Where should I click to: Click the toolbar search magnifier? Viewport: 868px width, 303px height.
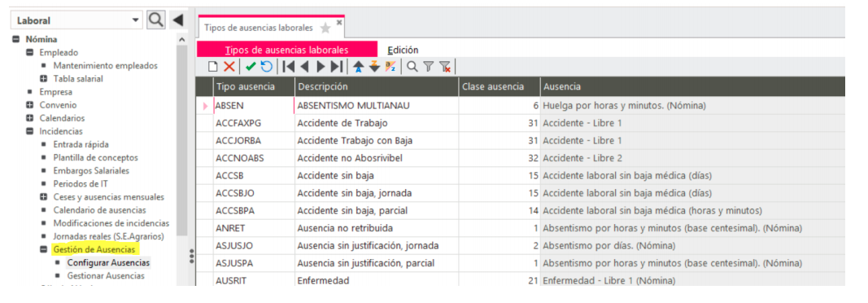[x=412, y=67]
